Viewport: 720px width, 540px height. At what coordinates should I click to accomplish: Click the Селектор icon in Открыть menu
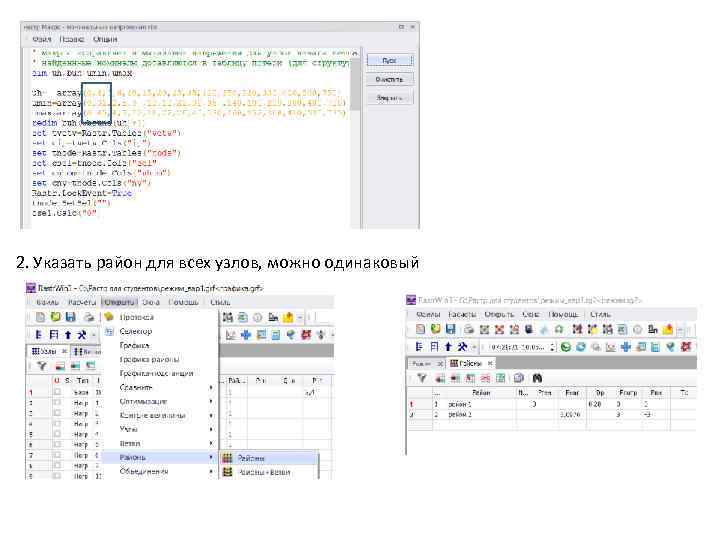click(110, 331)
